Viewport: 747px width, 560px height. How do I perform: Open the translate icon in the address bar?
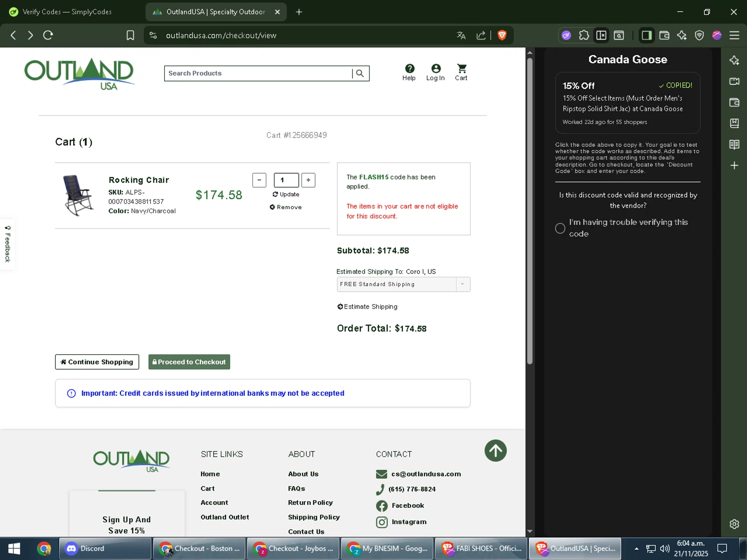coord(461,35)
